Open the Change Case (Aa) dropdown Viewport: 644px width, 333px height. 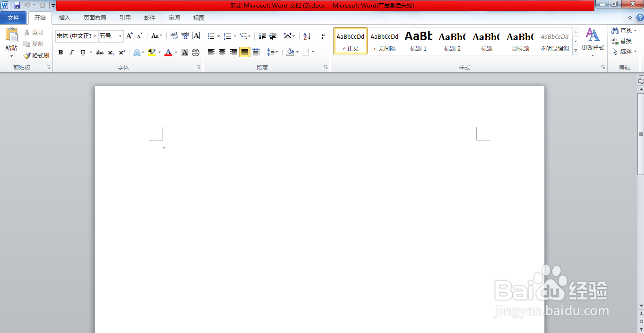click(156, 36)
